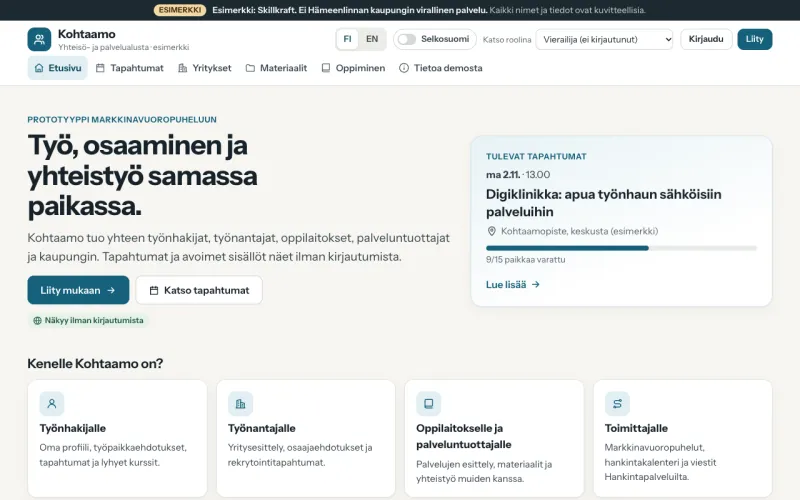Switch language to EN
Image resolution: width=800 pixels, height=500 pixels.
coord(372,39)
